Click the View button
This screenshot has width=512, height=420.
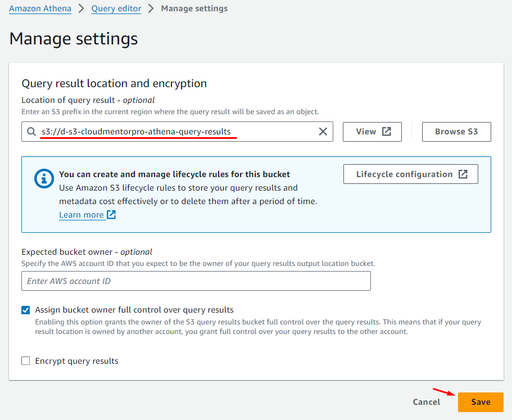pyautogui.click(x=373, y=132)
